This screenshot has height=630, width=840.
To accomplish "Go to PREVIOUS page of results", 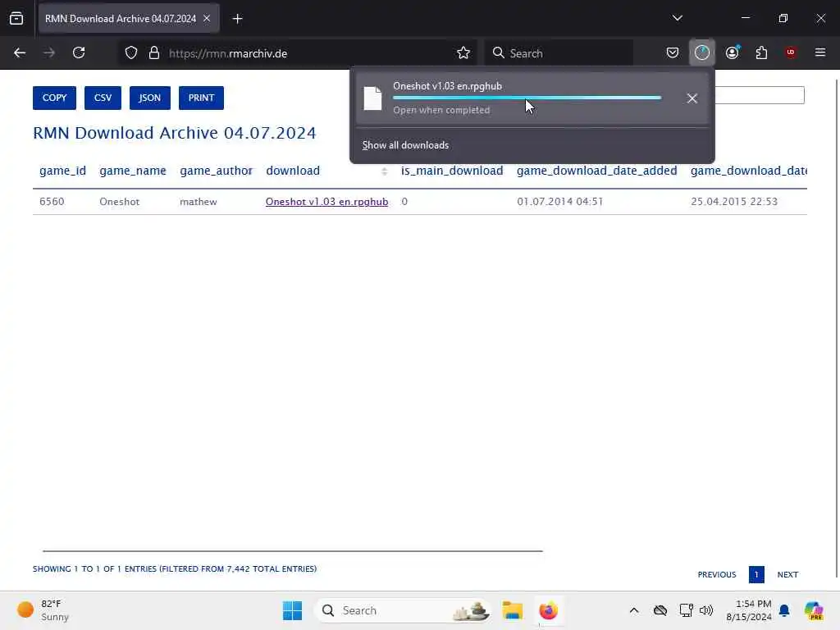I will coord(717,575).
